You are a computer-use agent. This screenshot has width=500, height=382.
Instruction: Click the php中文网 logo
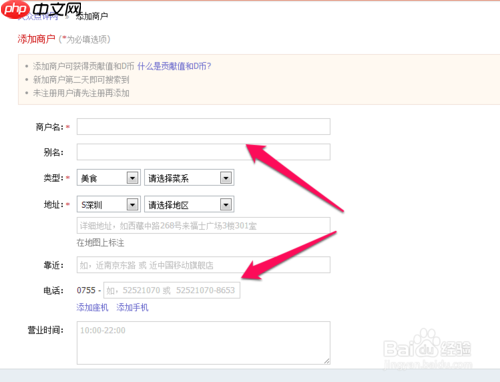[x=42, y=9]
